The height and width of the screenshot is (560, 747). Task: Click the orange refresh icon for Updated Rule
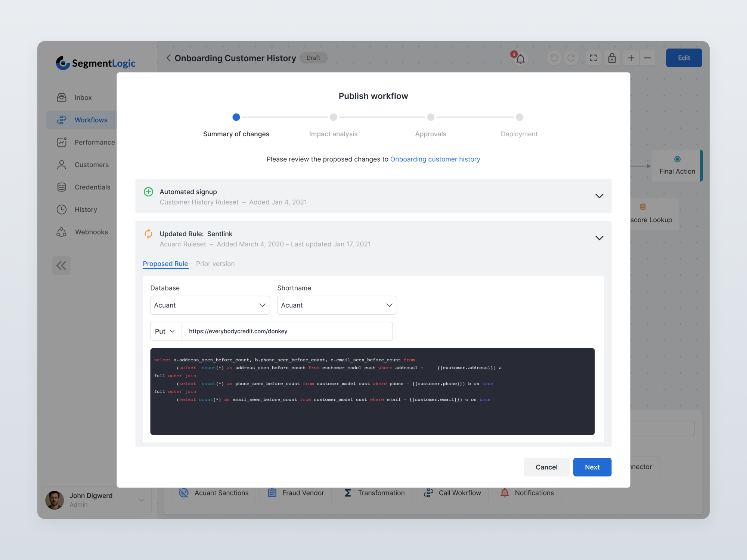[x=148, y=234]
